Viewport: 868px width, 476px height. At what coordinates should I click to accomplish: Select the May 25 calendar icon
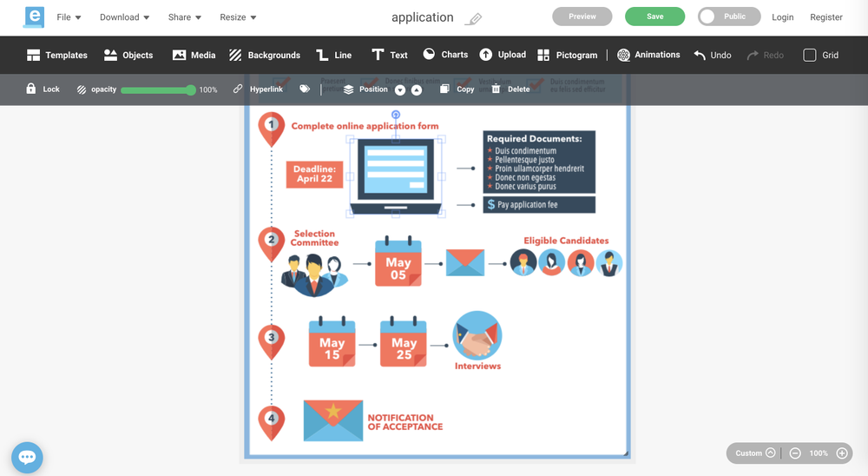(403, 341)
